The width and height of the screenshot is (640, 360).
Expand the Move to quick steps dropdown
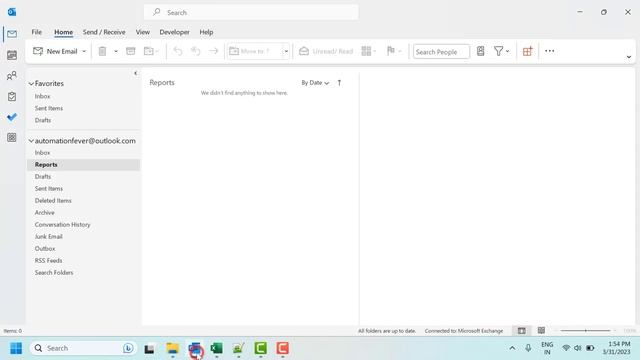[286, 51]
